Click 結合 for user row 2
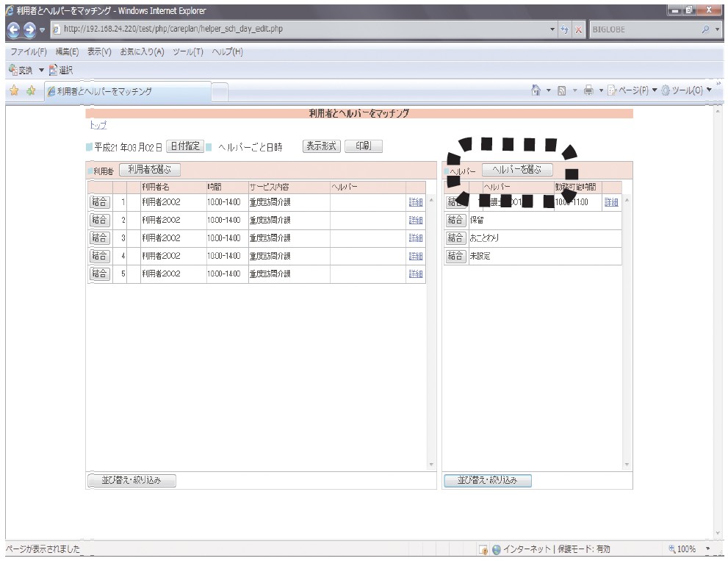The image size is (728, 561). [99, 220]
